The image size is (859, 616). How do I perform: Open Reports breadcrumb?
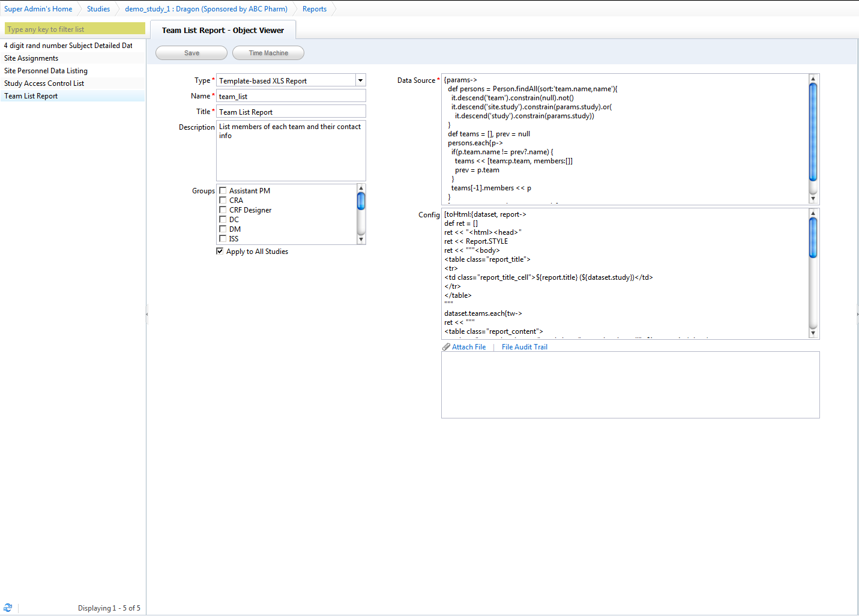315,9
